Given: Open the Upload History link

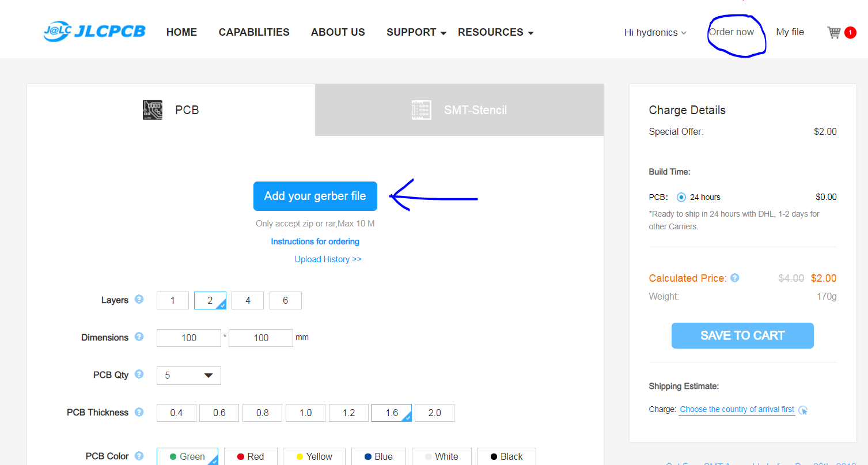Looking at the screenshot, I should point(328,259).
